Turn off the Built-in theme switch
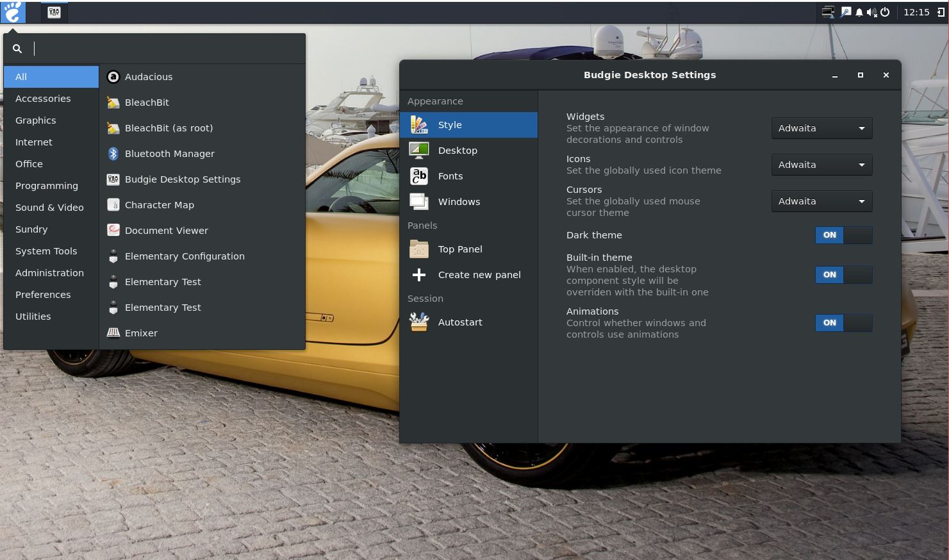Image resolution: width=949 pixels, height=560 pixels. (843, 275)
